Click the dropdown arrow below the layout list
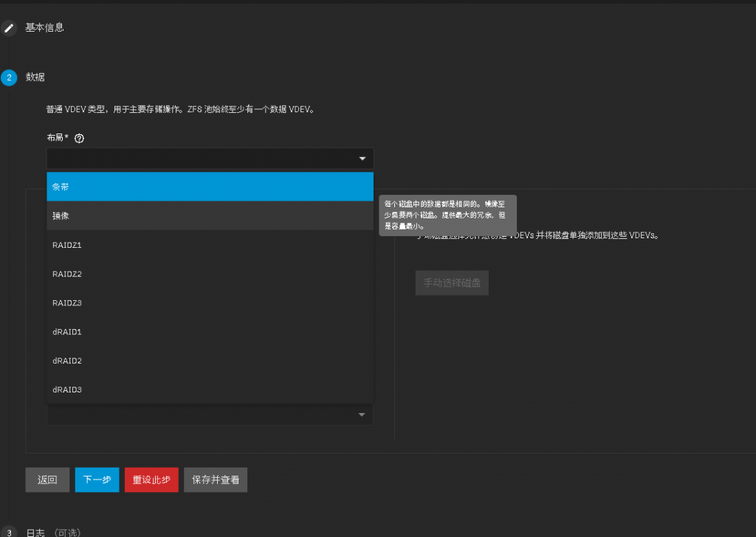756x537 pixels. coord(362,415)
